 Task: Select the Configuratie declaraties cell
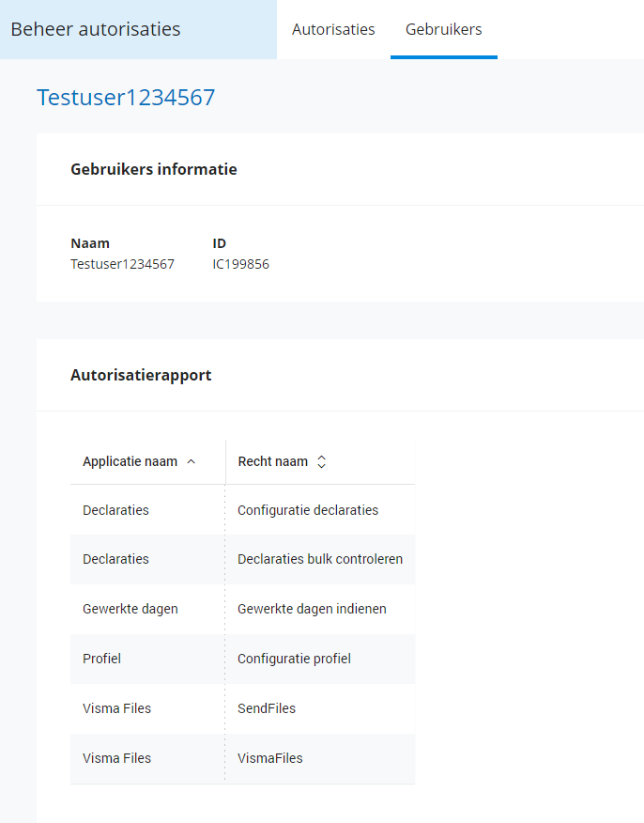[308, 510]
